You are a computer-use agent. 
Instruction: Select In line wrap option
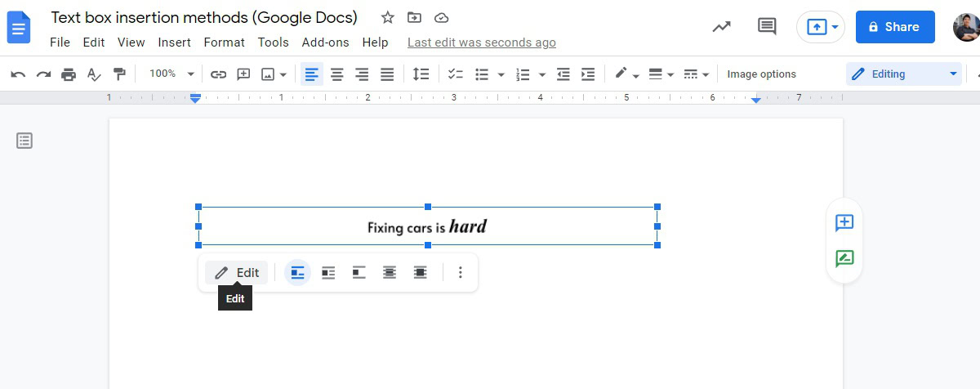point(298,273)
